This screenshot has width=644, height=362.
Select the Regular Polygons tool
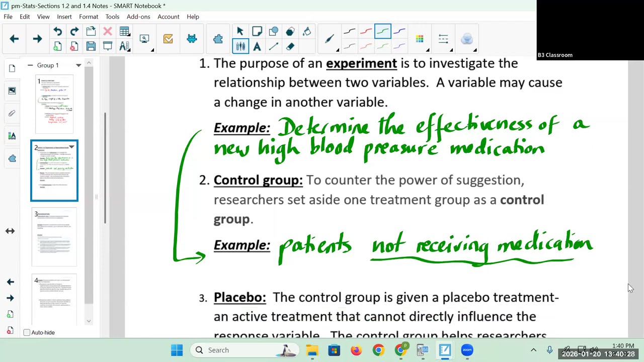tap(290, 32)
